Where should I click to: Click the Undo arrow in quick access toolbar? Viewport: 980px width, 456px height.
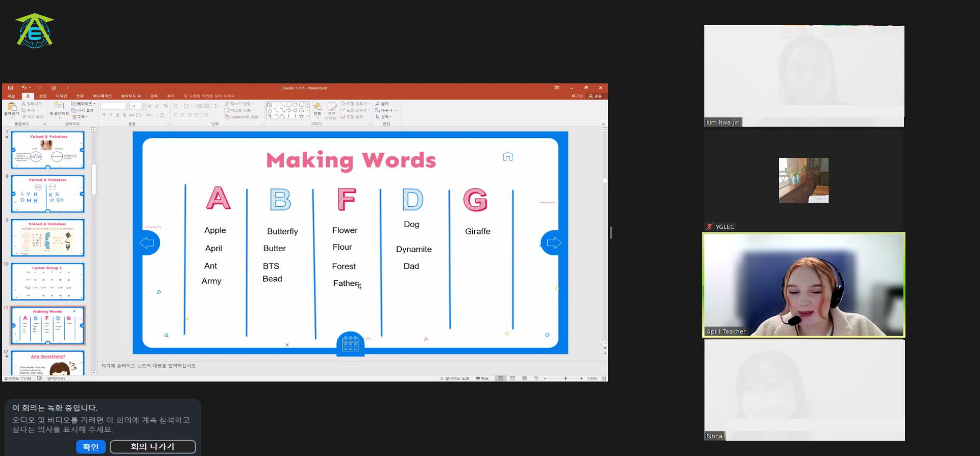pyautogui.click(x=24, y=88)
